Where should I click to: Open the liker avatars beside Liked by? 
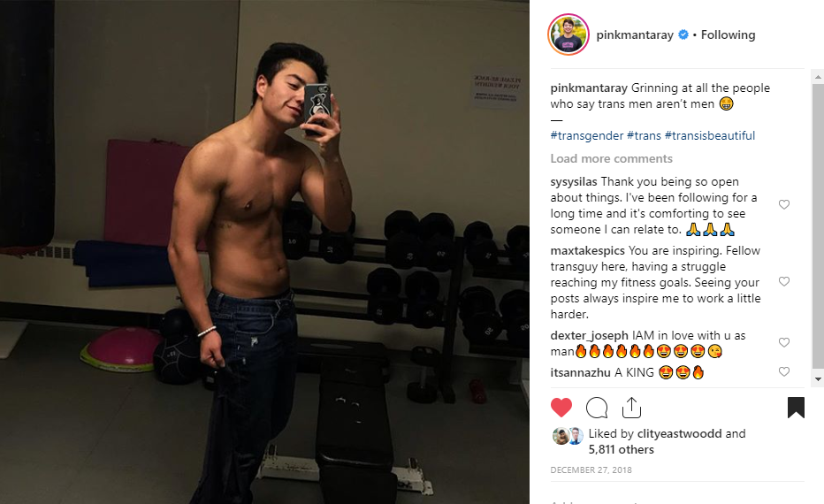568,436
